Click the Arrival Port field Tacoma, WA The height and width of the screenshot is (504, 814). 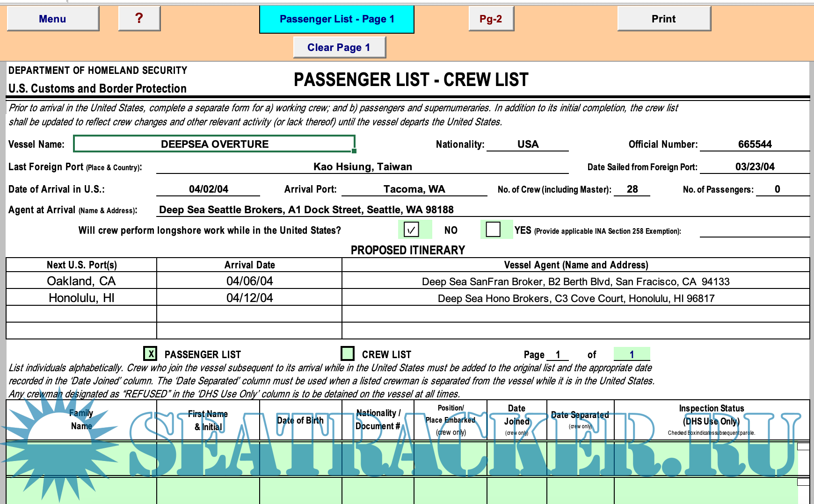click(x=414, y=189)
